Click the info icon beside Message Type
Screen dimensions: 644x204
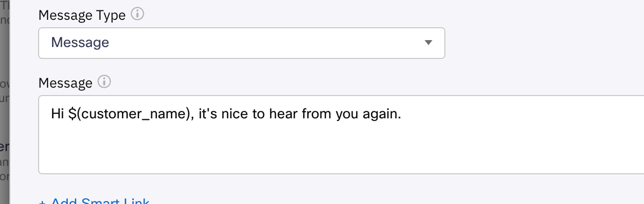click(x=137, y=15)
